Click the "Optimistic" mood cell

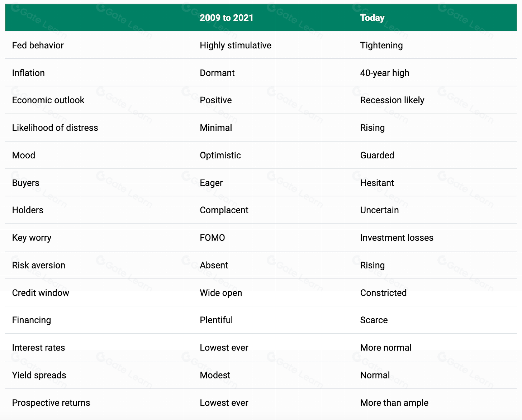[x=220, y=156]
